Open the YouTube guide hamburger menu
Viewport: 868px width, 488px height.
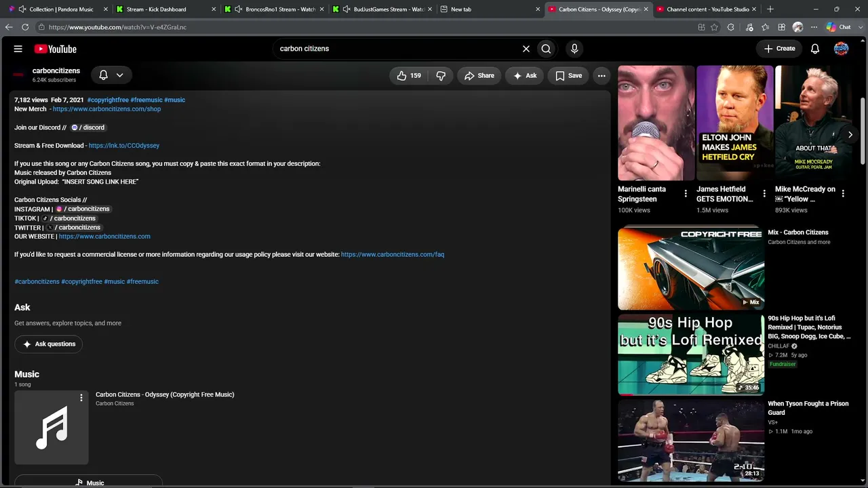click(18, 49)
